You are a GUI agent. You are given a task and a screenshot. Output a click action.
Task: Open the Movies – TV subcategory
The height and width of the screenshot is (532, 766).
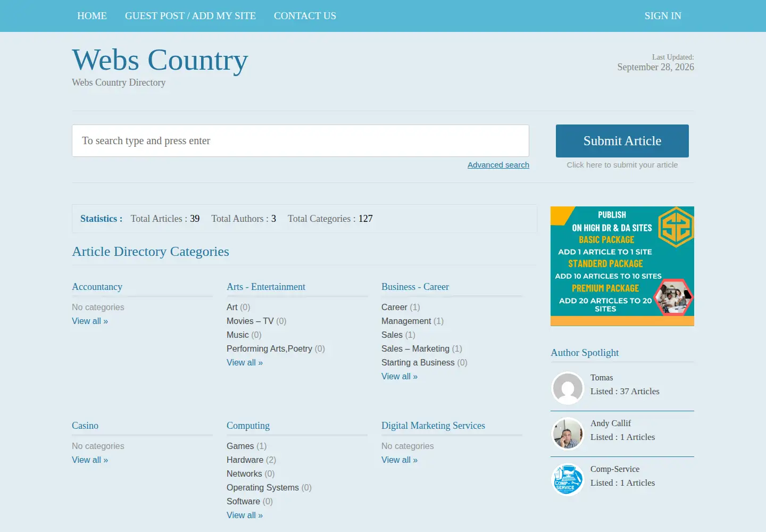pyautogui.click(x=250, y=321)
